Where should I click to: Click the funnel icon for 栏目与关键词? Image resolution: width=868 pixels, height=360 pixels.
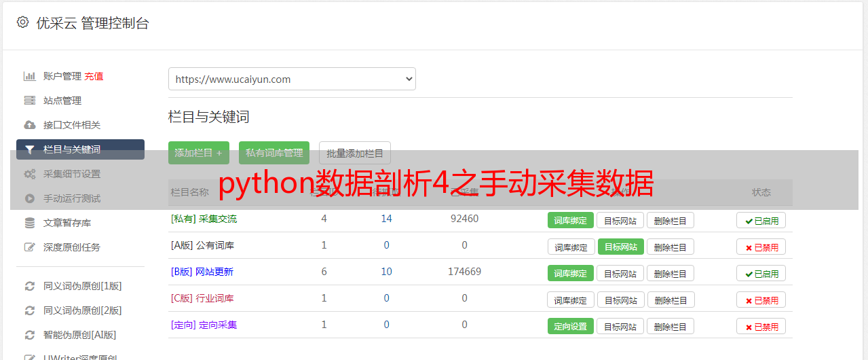tap(29, 149)
